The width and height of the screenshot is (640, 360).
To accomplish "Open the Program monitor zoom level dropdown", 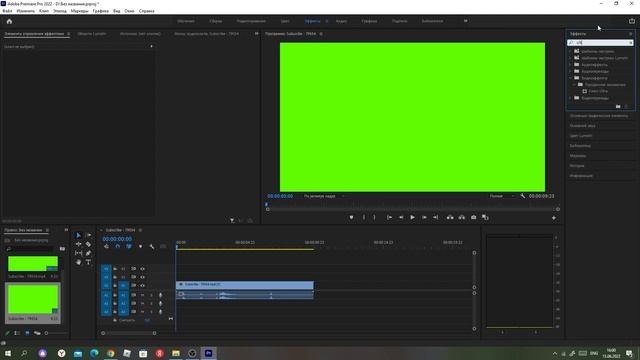I will [324, 196].
